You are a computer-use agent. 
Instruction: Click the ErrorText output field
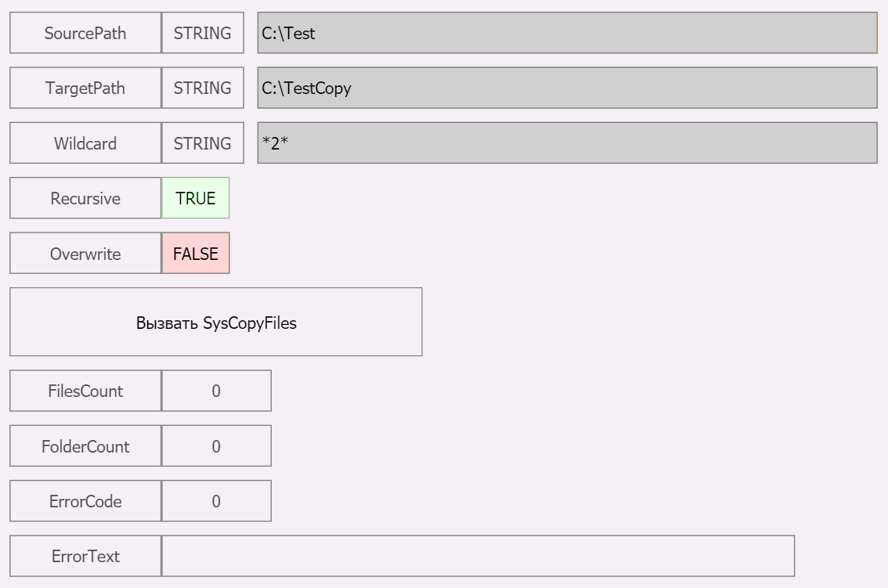coord(478,556)
